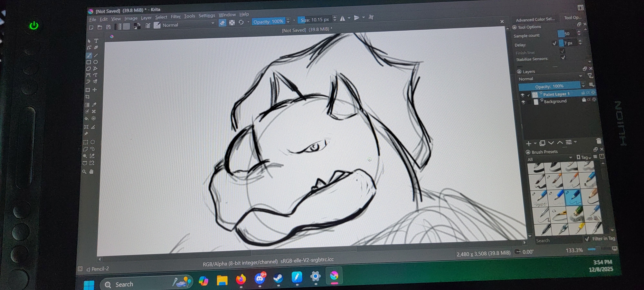Toggle Eraser mode in the toolbar
Viewport: 644px width, 290px height.
tap(222, 23)
